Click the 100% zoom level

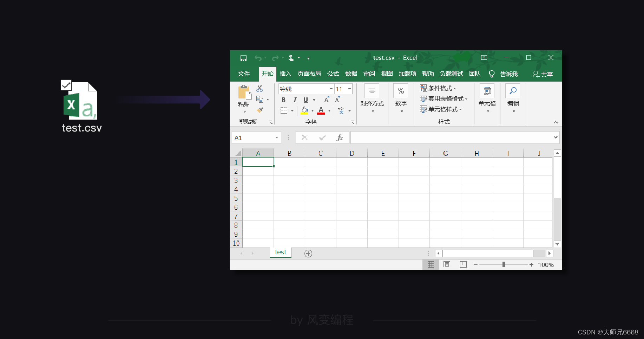tap(546, 265)
